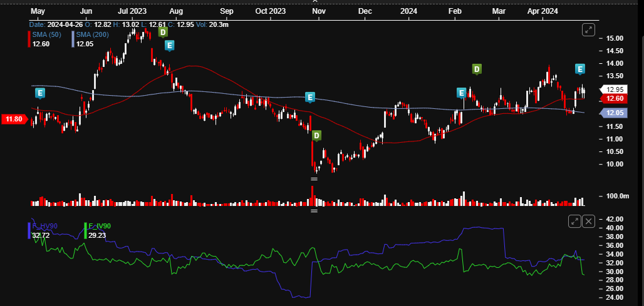Click the Apr 2024 time axis label

(x=543, y=11)
